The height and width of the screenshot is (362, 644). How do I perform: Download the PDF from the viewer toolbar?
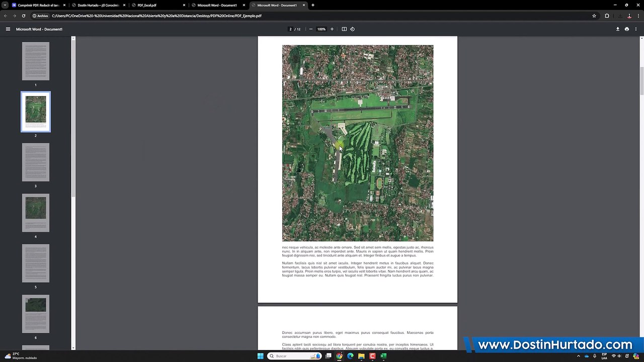(x=618, y=29)
